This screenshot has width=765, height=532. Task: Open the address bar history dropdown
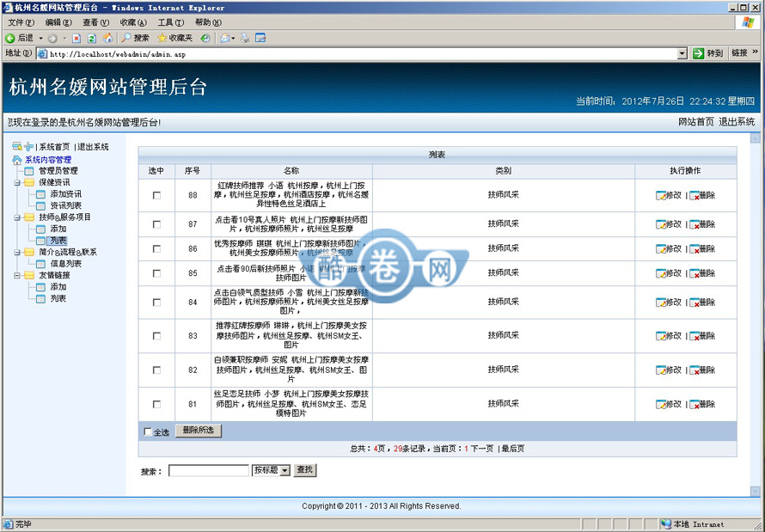tap(681, 52)
